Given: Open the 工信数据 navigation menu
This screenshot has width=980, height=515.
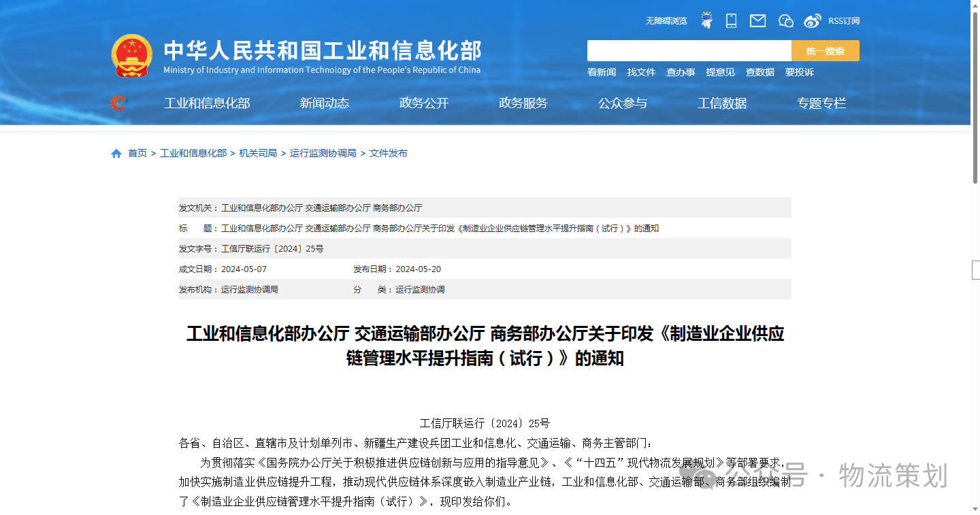Looking at the screenshot, I should 722,103.
